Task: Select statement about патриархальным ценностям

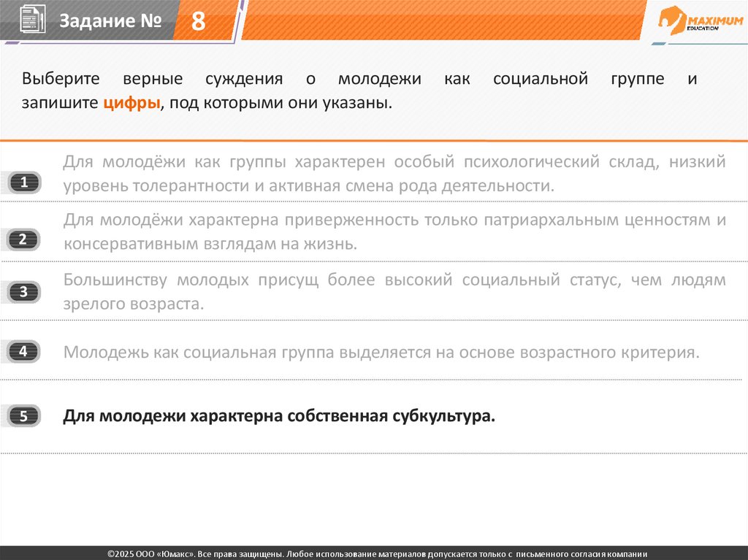Action: pos(394,231)
